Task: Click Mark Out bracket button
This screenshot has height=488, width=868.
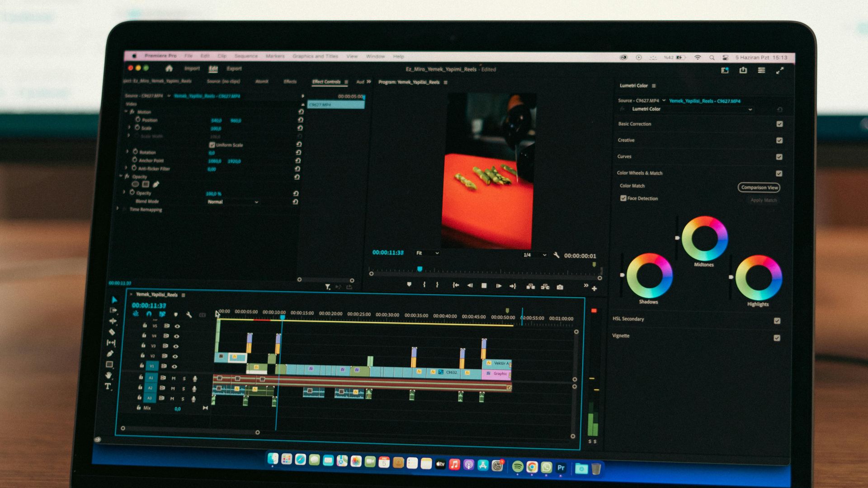Action: click(x=437, y=285)
